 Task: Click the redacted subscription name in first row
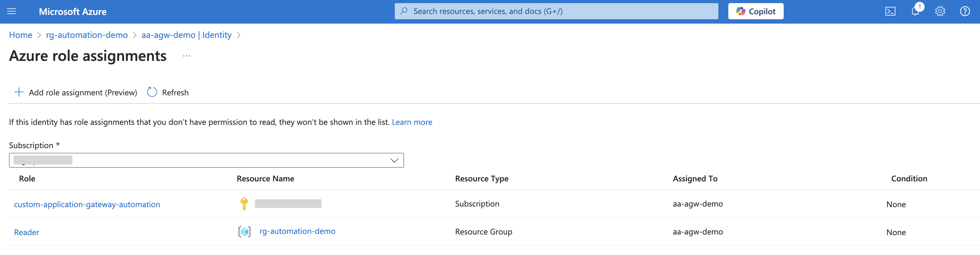click(x=288, y=204)
